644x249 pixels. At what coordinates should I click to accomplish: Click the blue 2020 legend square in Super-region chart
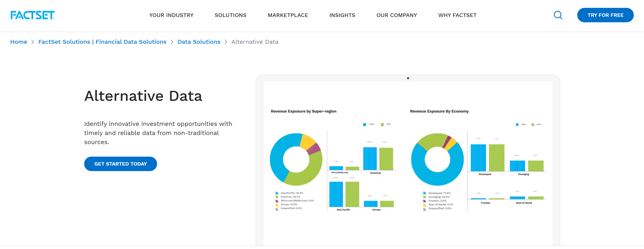point(365,124)
